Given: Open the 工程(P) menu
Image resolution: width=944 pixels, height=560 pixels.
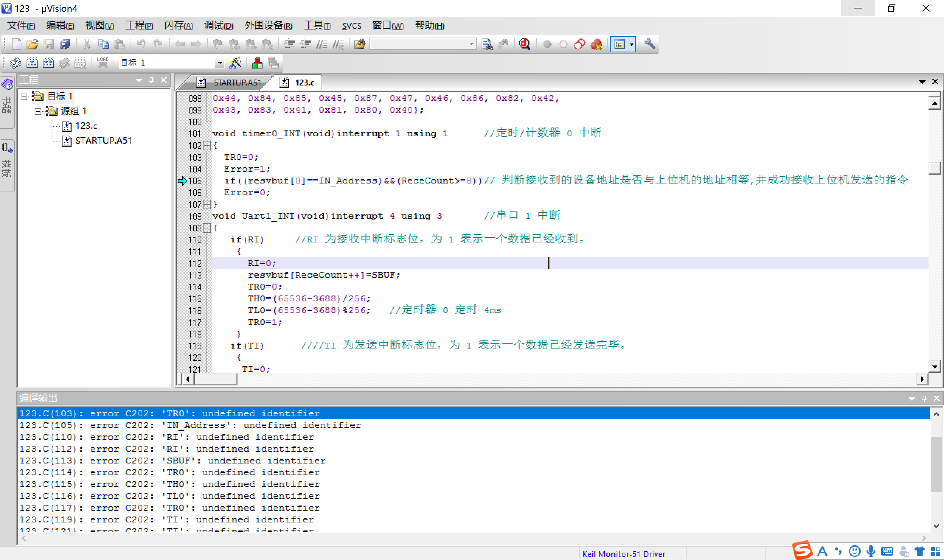Looking at the screenshot, I should click(x=139, y=26).
